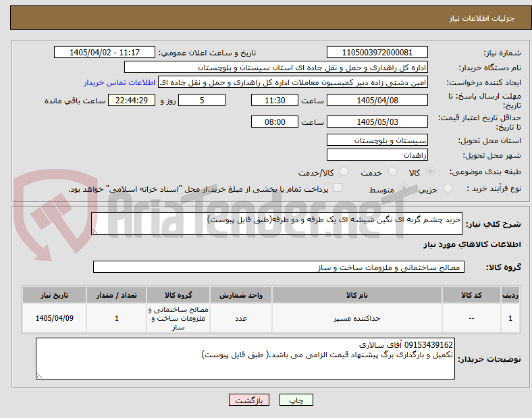532x418 pixels.
Task: Click the page title جزئیات اطلاعات نیاز
Action: pyautogui.click(x=482, y=18)
